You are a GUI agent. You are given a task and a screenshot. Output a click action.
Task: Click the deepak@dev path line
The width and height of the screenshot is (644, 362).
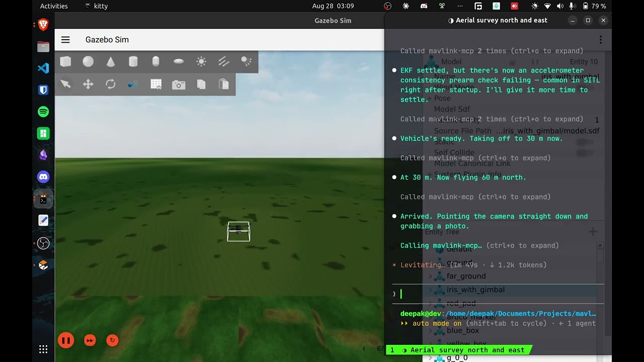coord(498,314)
